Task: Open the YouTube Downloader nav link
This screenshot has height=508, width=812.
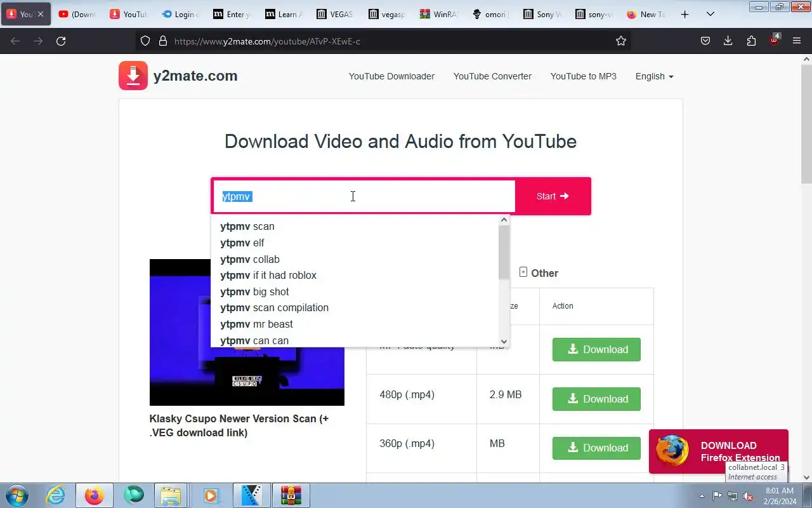Action: pyautogui.click(x=391, y=76)
